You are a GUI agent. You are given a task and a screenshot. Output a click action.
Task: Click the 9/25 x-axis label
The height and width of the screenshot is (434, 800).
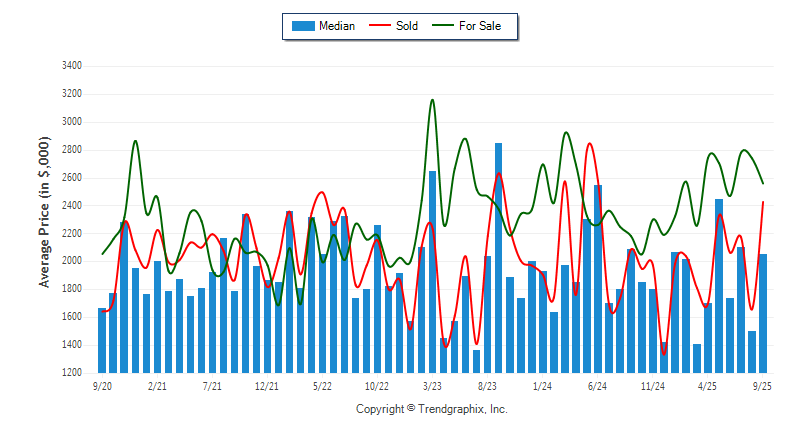(x=762, y=385)
